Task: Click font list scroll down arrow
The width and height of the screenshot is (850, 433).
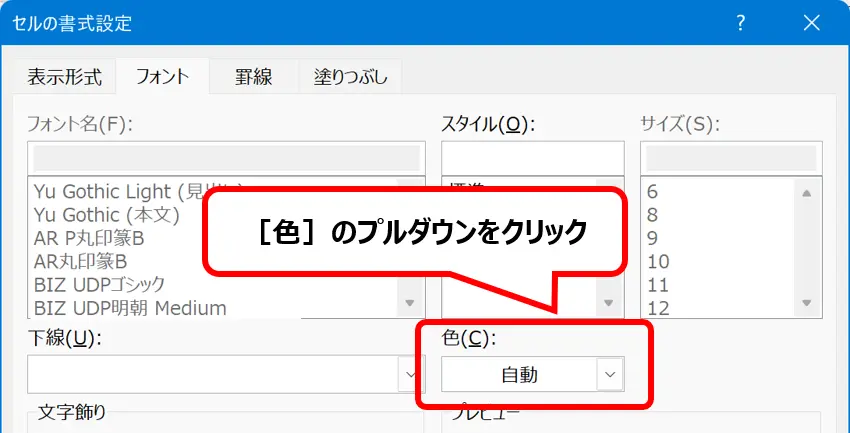Action: [x=409, y=303]
